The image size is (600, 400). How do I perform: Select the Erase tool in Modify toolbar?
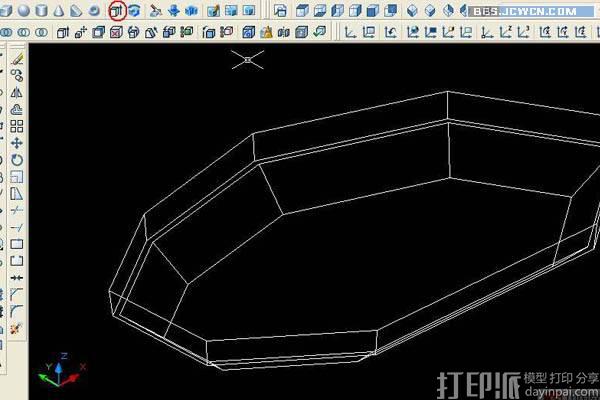[17, 59]
